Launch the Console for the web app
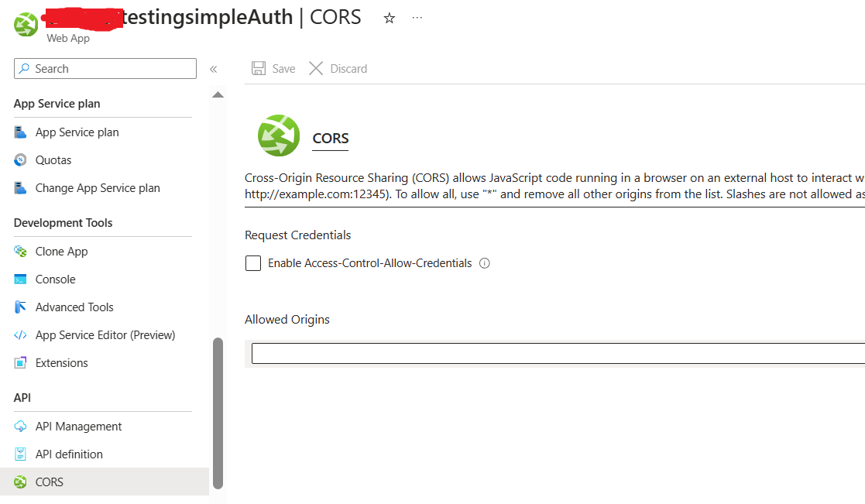865x504 pixels. pyautogui.click(x=57, y=279)
